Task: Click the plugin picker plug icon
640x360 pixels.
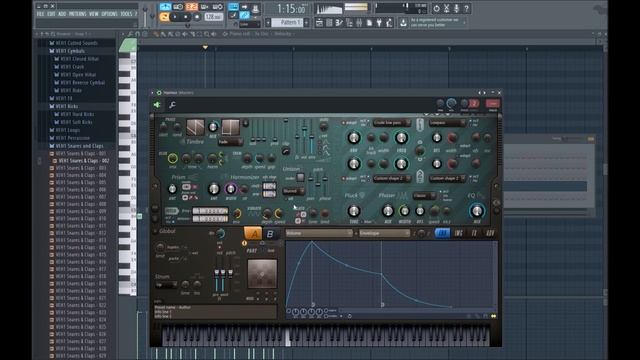Action: [x=379, y=23]
